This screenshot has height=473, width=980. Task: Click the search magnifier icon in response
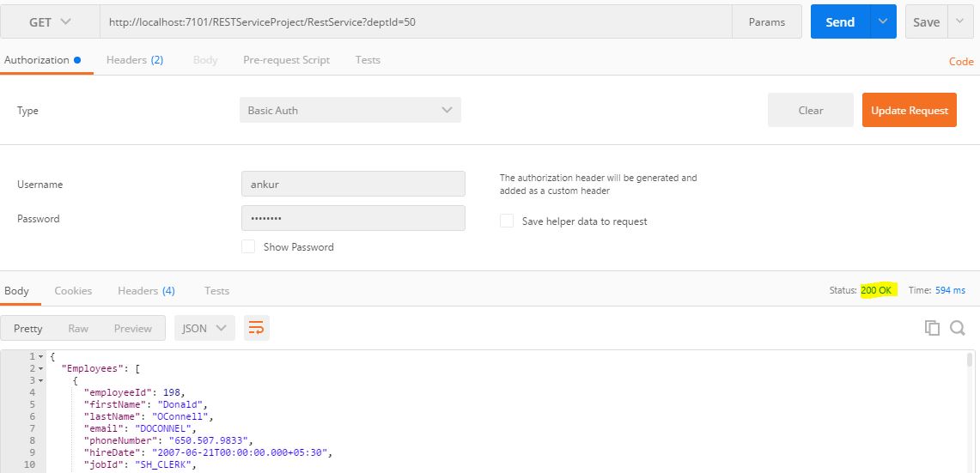click(958, 328)
